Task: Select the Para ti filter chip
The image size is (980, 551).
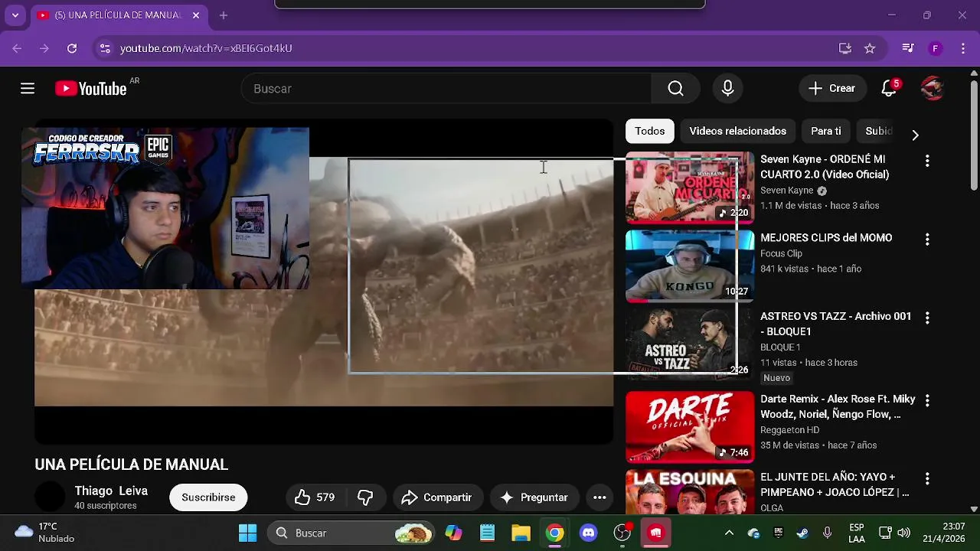Action: tap(826, 131)
